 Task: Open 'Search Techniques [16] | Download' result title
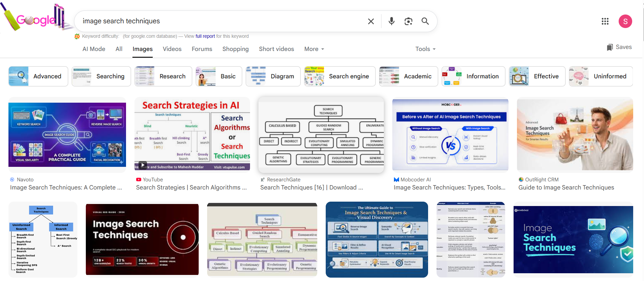(x=312, y=187)
